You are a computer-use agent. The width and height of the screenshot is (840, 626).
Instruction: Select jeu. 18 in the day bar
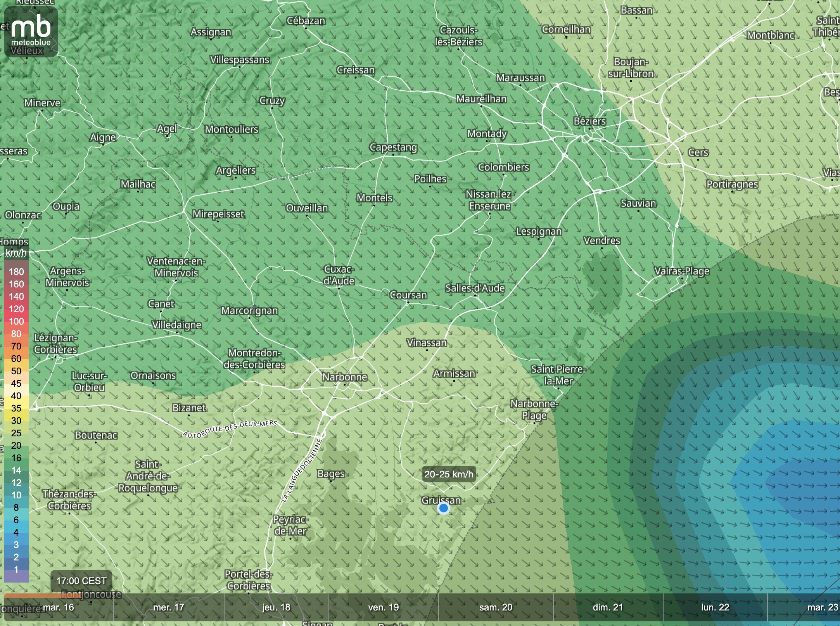(x=276, y=607)
